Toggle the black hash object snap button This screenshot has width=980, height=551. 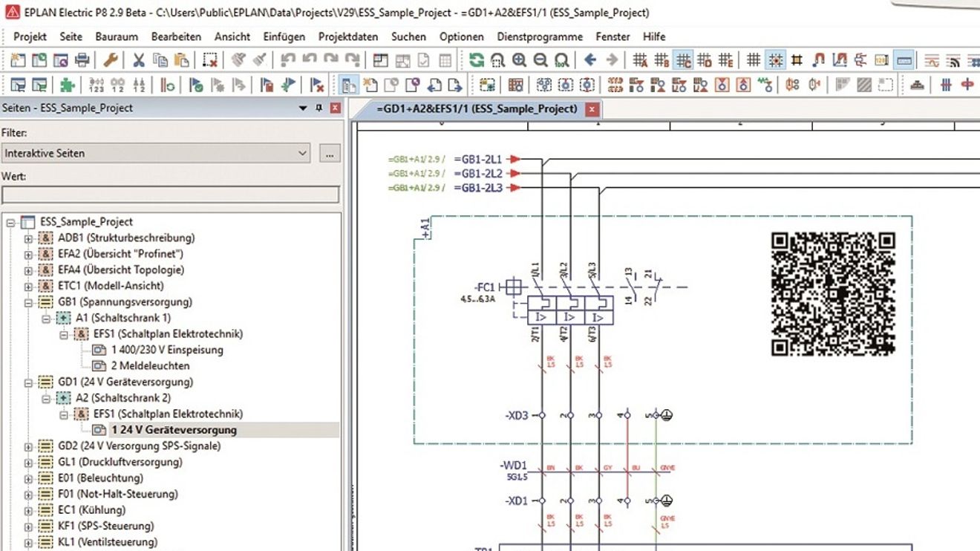click(x=797, y=60)
